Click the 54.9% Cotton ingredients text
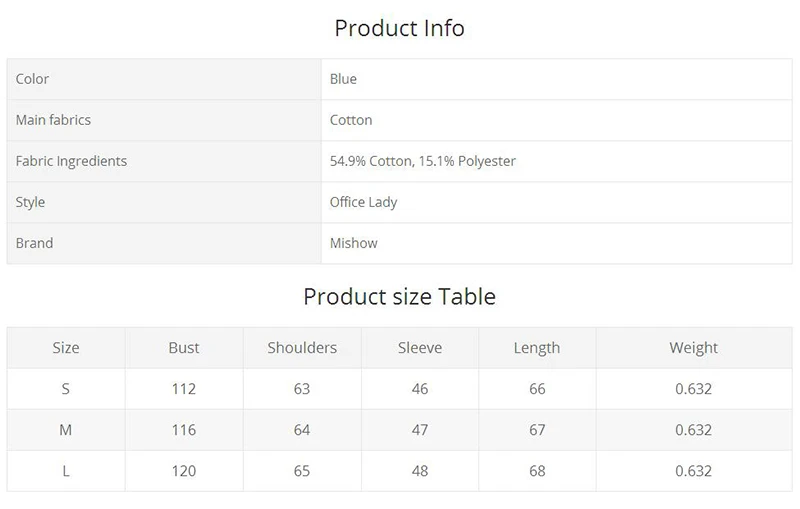The height and width of the screenshot is (509, 800). (372, 161)
